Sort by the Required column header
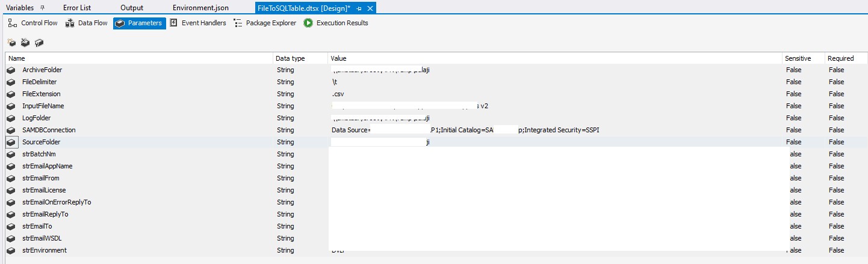The height and width of the screenshot is (264, 868). coord(845,58)
